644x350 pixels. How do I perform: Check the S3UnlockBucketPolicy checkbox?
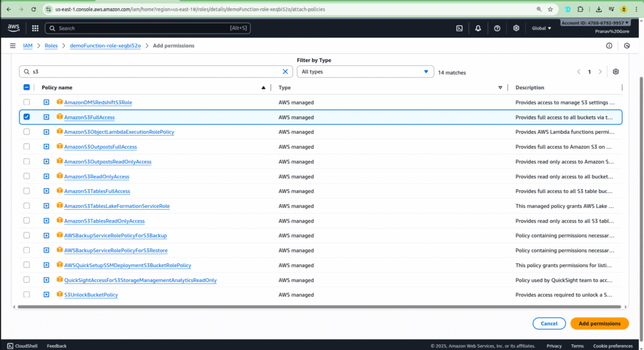tap(26, 294)
